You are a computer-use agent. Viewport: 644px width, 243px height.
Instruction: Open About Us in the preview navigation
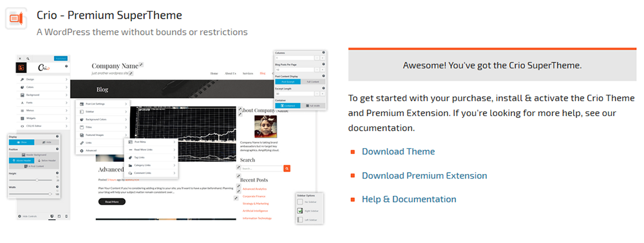click(230, 73)
